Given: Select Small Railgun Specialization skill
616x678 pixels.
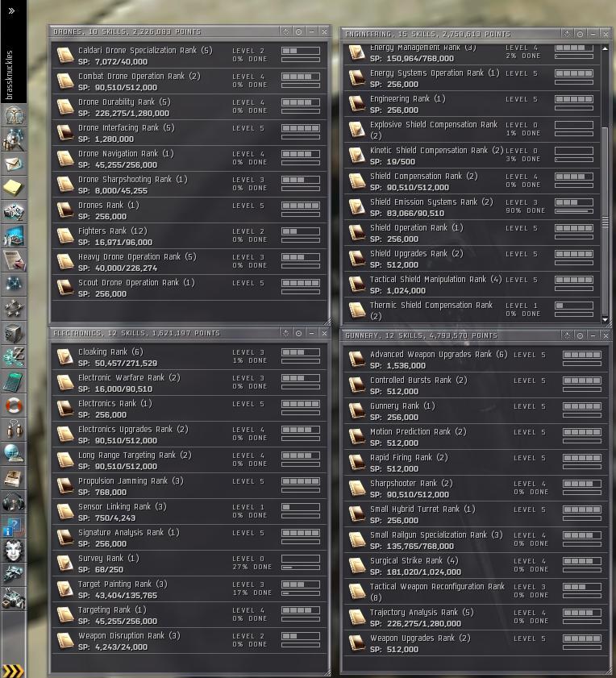Looking at the screenshot, I should (477, 540).
